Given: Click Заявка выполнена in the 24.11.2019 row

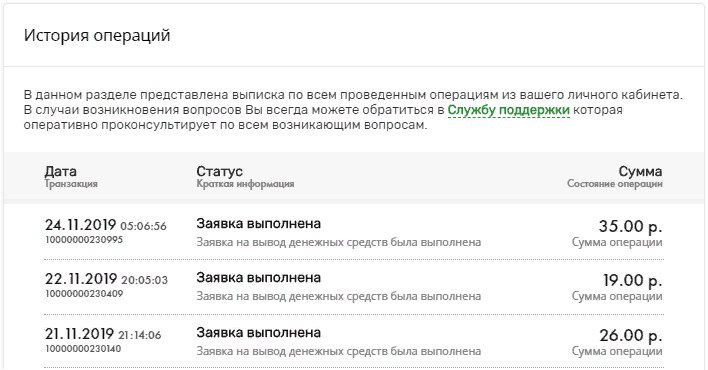Looking at the screenshot, I should pos(258,224).
